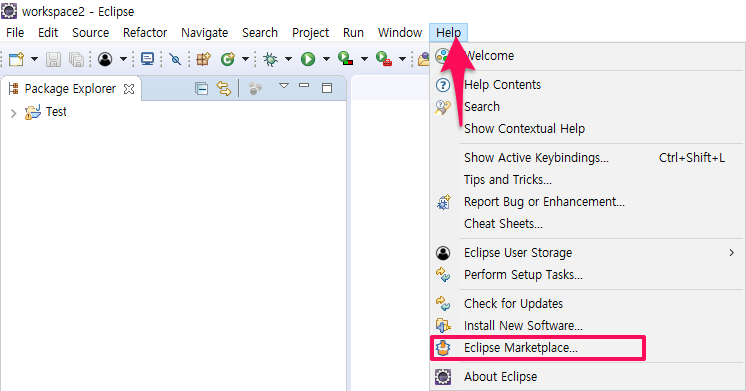Open the Eclipse User Storage submenu
The image size is (746, 391).
(x=588, y=253)
